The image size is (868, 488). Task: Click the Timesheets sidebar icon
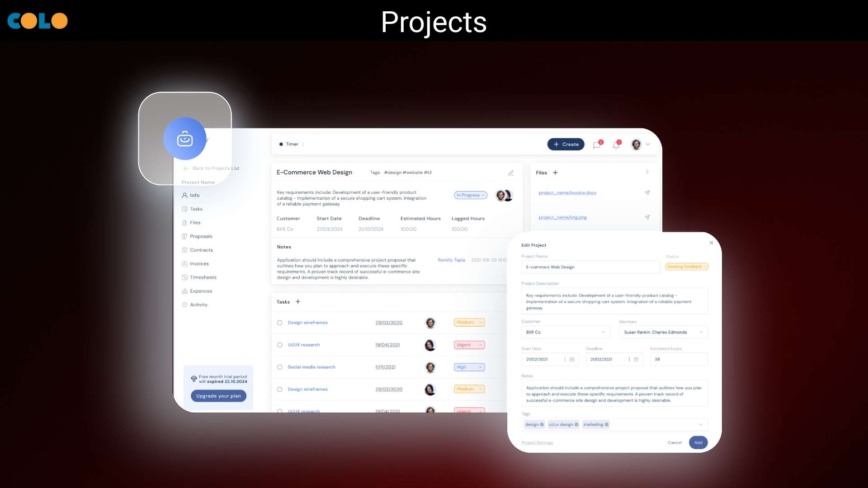[x=184, y=277]
